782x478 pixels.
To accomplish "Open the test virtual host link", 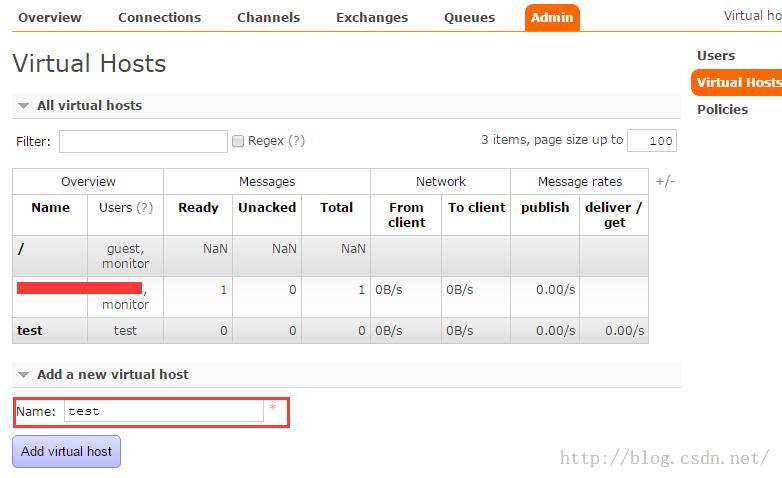I will [29, 330].
